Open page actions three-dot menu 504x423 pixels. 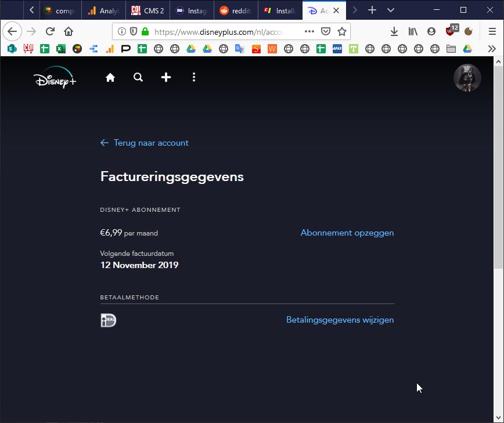click(309, 31)
